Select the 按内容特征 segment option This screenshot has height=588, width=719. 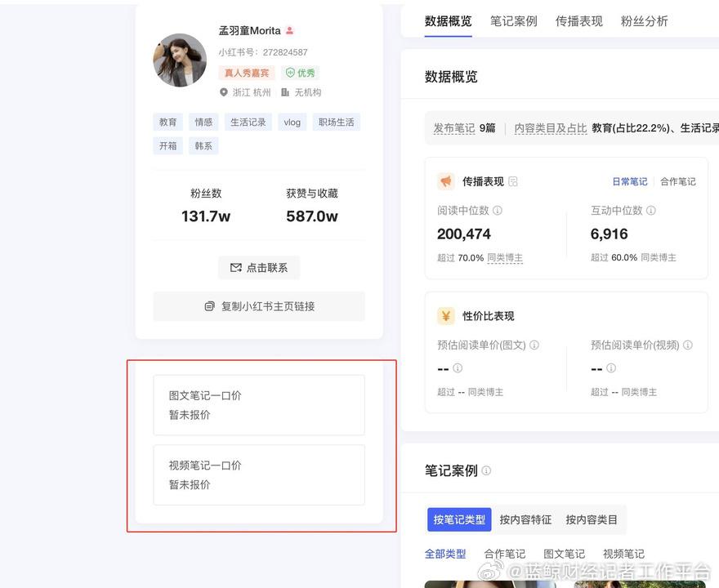[525, 519]
